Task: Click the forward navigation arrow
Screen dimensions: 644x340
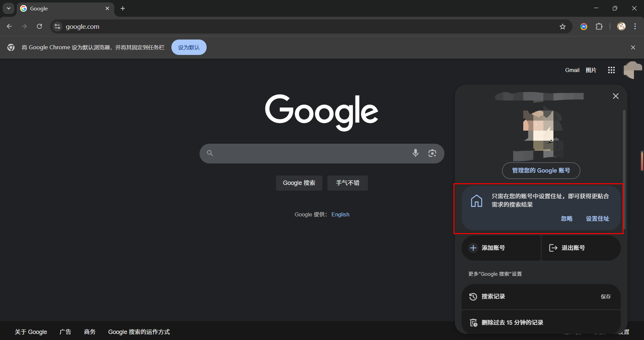Action: point(24,26)
